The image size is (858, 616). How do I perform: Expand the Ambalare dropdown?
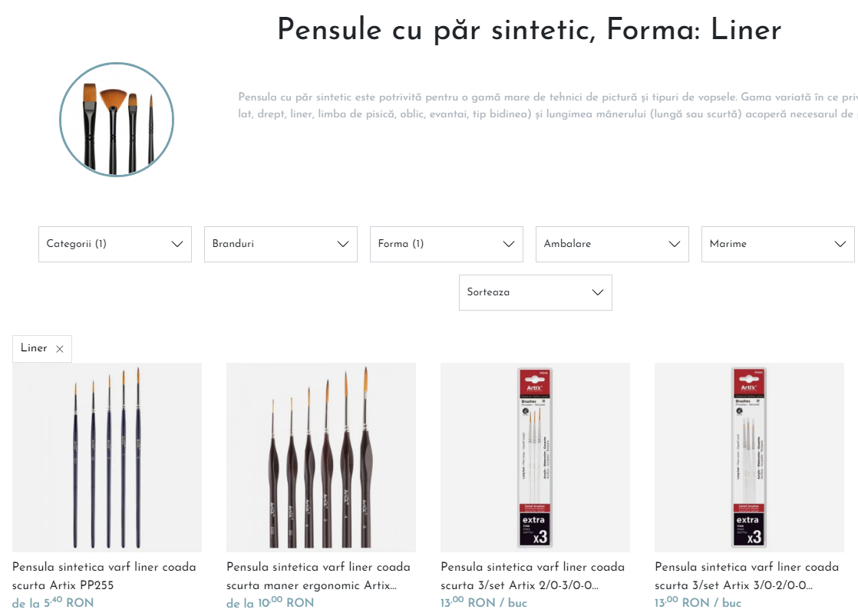point(612,244)
